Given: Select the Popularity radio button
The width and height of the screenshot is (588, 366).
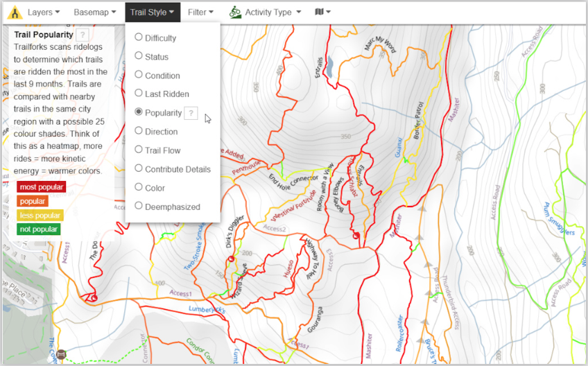Looking at the screenshot, I should pyautogui.click(x=139, y=112).
